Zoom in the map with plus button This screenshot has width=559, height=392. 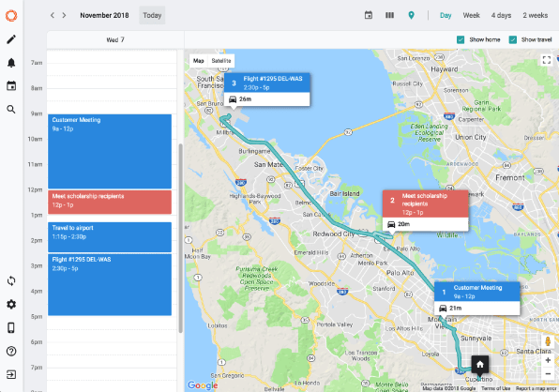point(548,360)
